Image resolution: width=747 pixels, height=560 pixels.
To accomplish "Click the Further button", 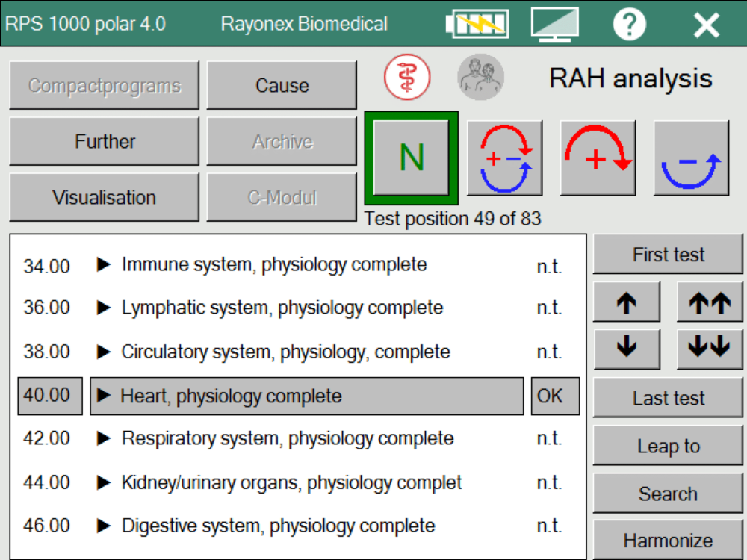I will coord(104,140).
